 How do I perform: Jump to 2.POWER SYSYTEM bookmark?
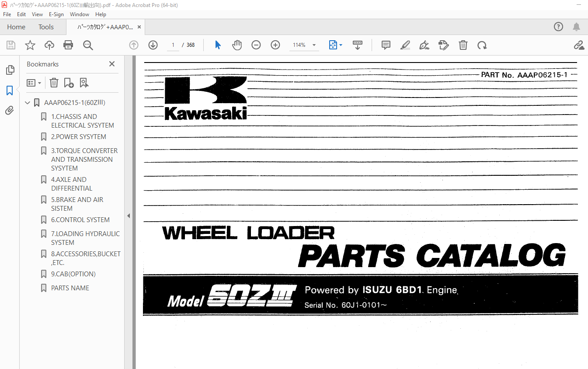click(79, 136)
